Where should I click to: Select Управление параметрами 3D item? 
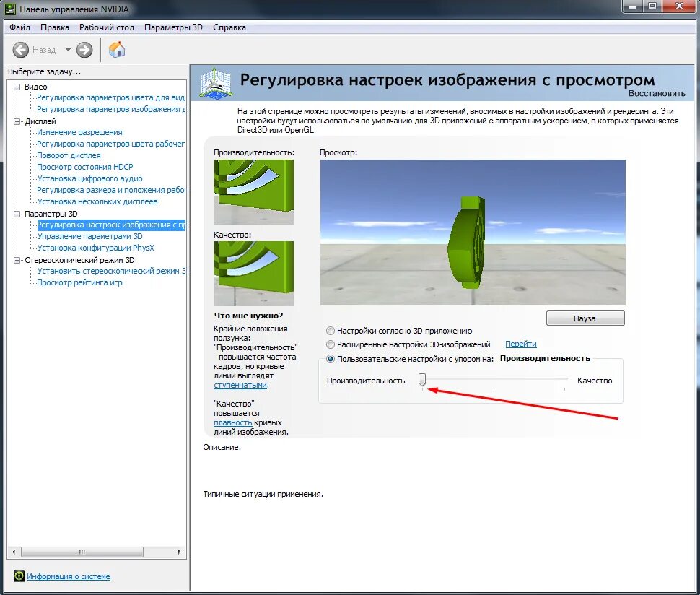coord(89,236)
